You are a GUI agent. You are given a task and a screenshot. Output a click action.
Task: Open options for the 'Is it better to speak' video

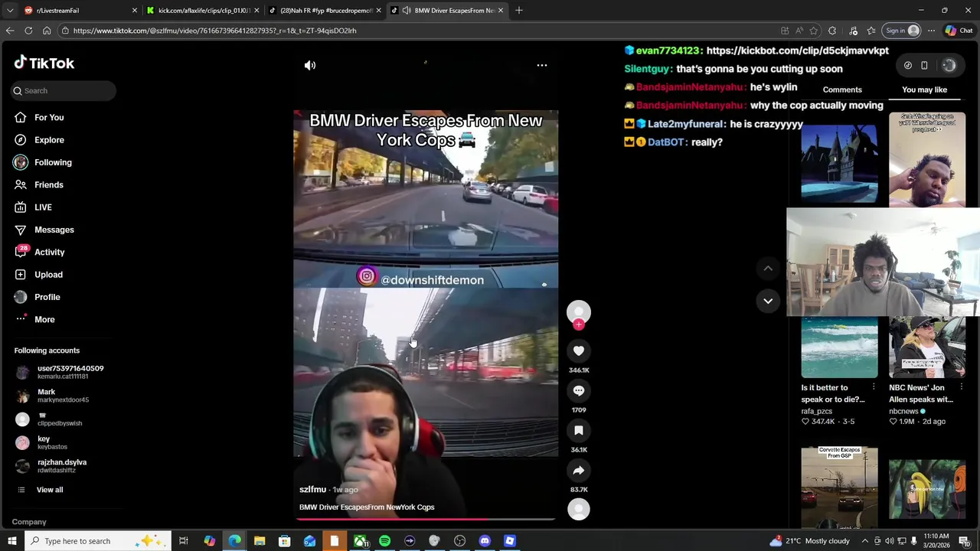pyautogui.click(x=874, y=387)
